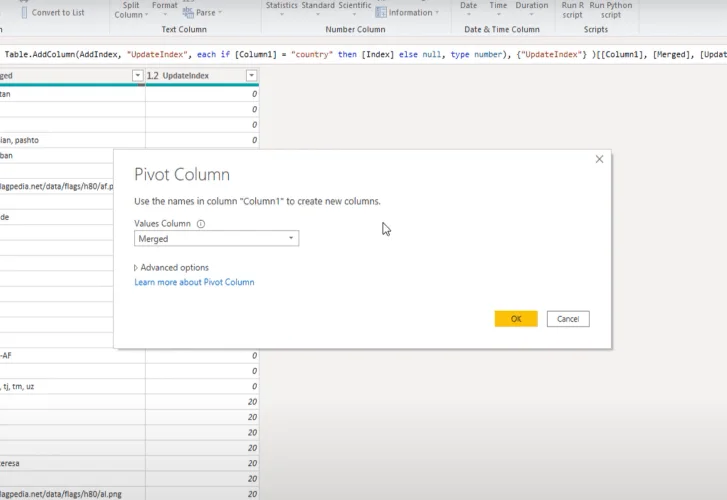This screenshot has height=500, width=727.
Task: Click in the formula bar text
Action: [364, 54]
